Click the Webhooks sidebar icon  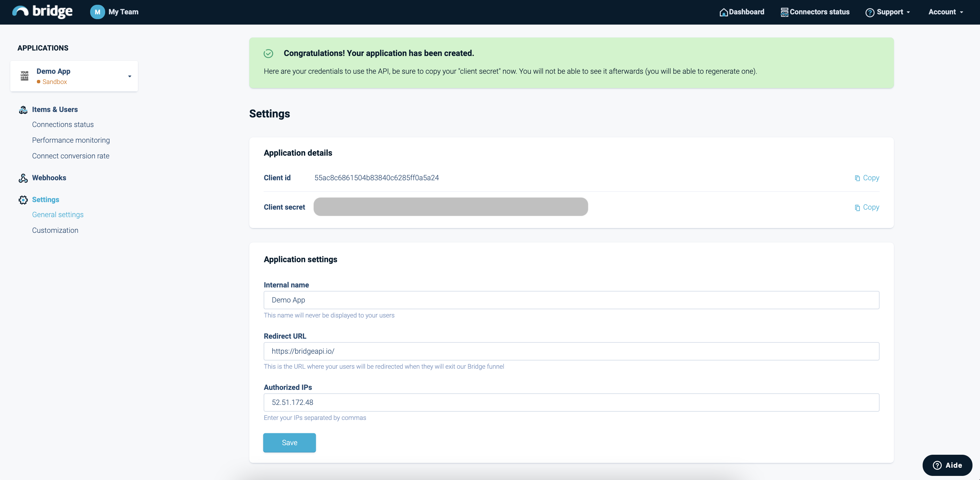pyautogui.click(x=23, y=178)
